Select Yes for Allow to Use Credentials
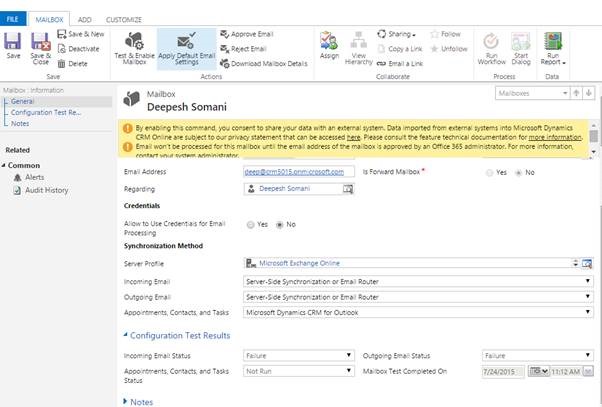The width and height of the screenshot is (602, 407). click(249, 224)
